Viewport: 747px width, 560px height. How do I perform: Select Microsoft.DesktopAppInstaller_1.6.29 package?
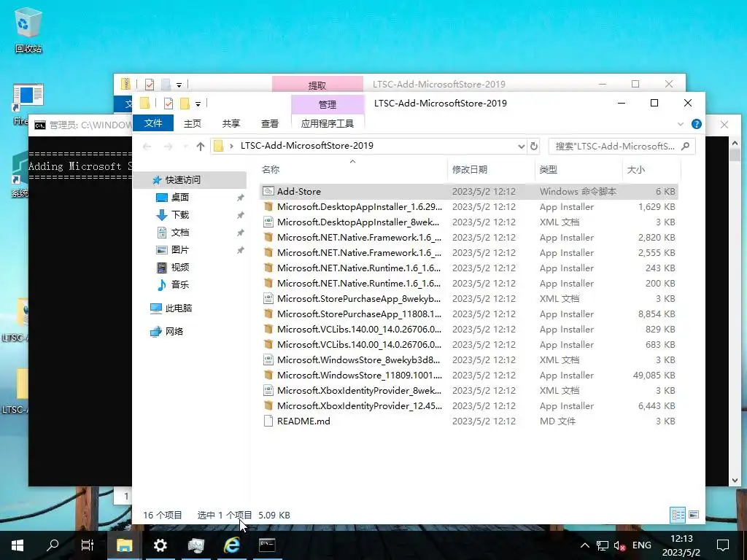coord(469,206)
